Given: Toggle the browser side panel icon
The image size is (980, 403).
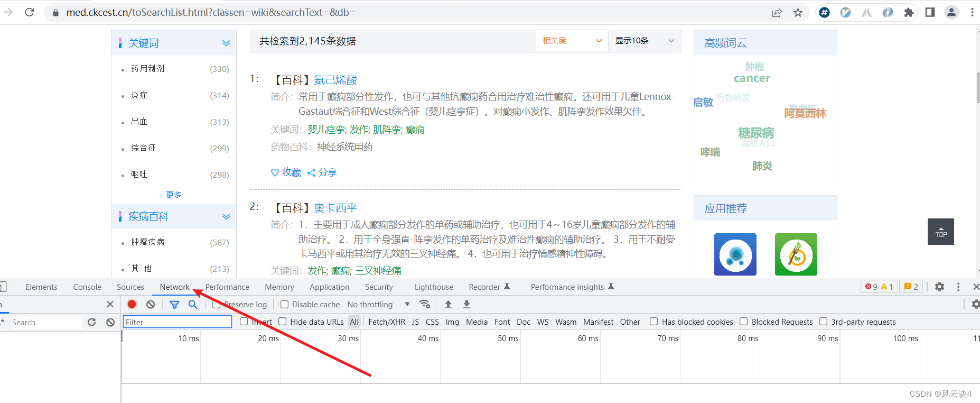Looking at the screenshot, I should (x=930, y=13).
